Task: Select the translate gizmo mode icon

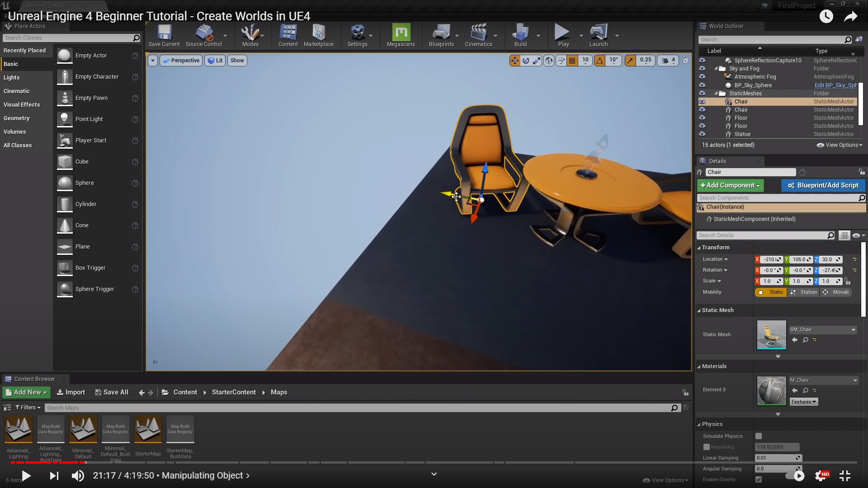Action: pos(514,61)
